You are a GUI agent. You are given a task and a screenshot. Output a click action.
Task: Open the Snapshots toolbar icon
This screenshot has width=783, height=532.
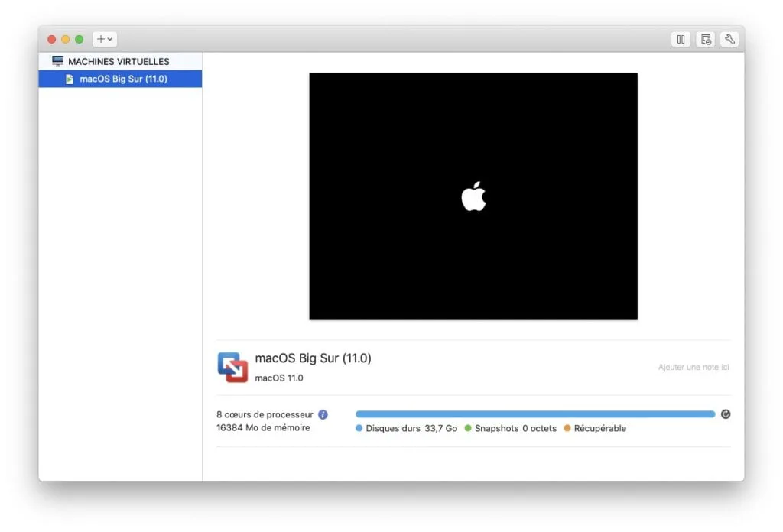(705, 39)
